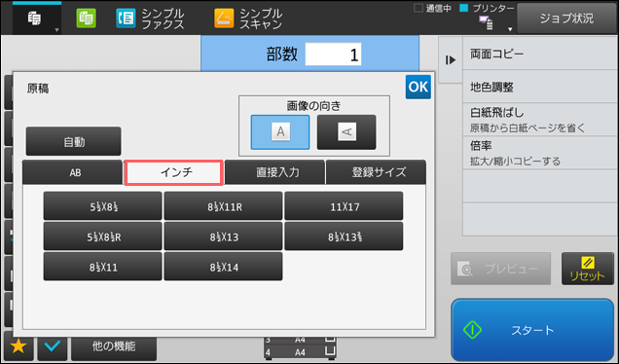This screenshot has height=364, width=619.
Task: Select upright image orientation A
Action: click(280, 131)
